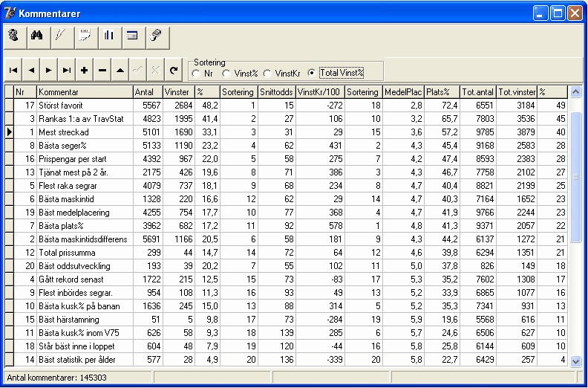This screenshot has height=388, width=588.
Task: Click the 'Flest inbördes segrar.' cell
Action: [x=85, y=293]
